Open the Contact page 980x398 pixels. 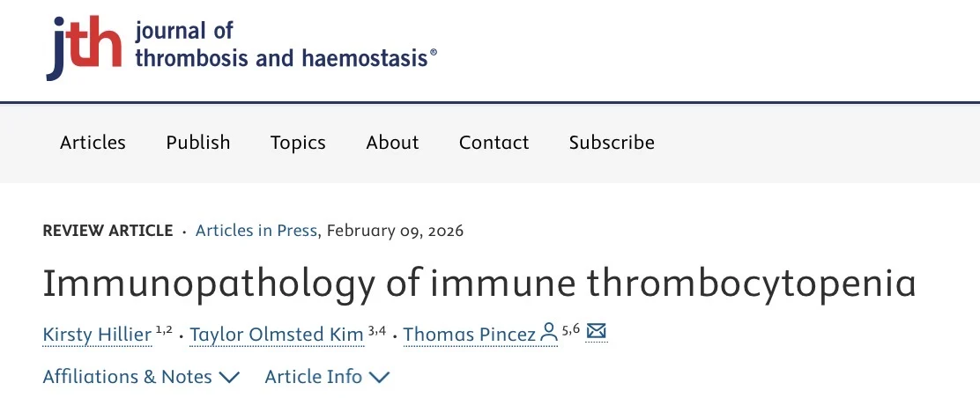coord(494,143)
